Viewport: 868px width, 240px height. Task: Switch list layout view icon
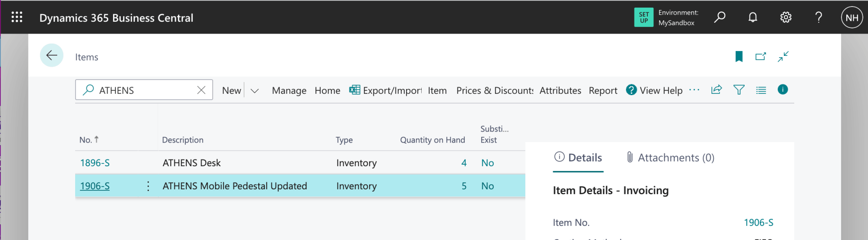click(x=761, y=90)
